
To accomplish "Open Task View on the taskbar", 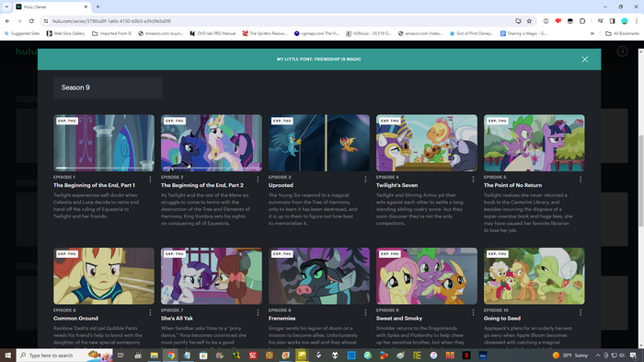I will tap(121, 355).
